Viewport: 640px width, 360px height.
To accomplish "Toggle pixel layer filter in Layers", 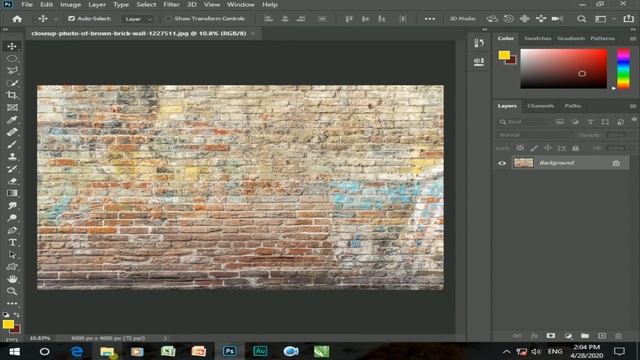I will [560, 122].
